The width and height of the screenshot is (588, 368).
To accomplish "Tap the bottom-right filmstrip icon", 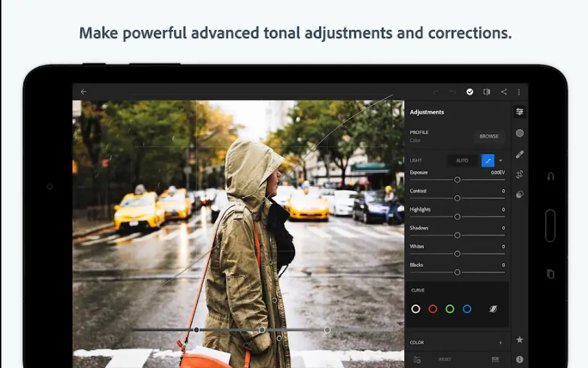I will 495,359.
